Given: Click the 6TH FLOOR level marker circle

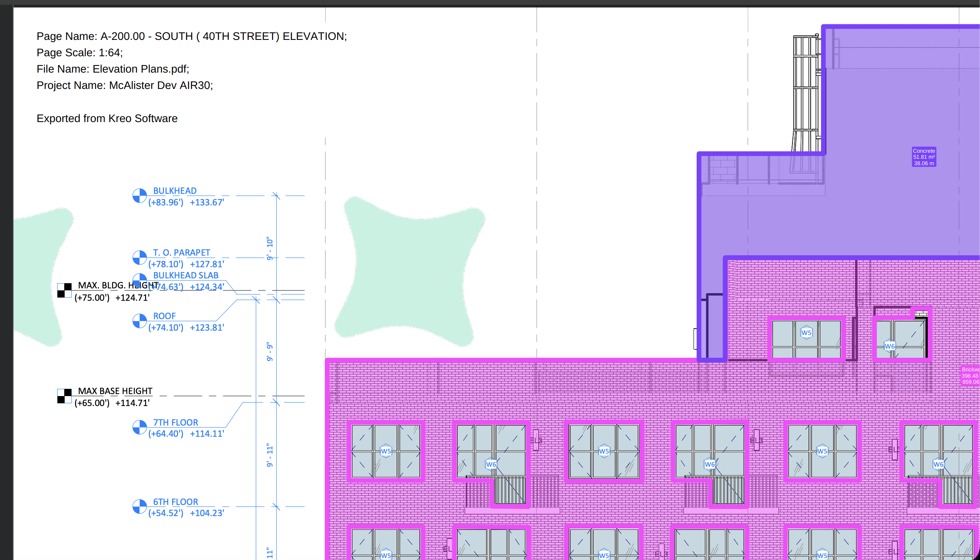Looking at the screenshot, I should click(140, 507).
